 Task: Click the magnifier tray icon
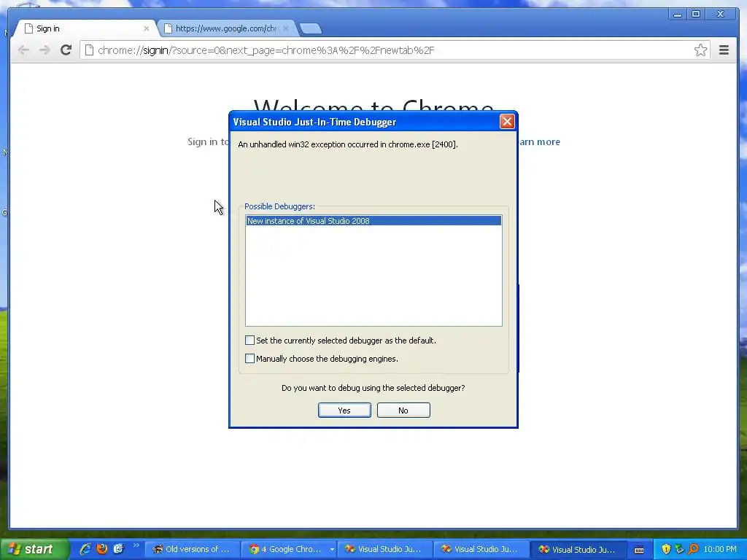[694, 550]
